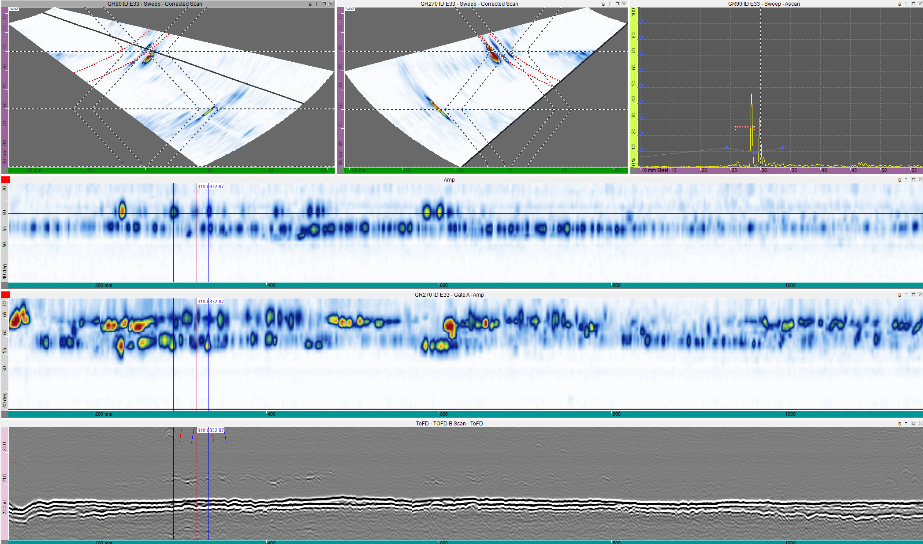This screenshot has width=923, height=544.
Task: Maximize the CH90 Corrected Scan pane
Action: pyautogui.click(x=324, y=4)
